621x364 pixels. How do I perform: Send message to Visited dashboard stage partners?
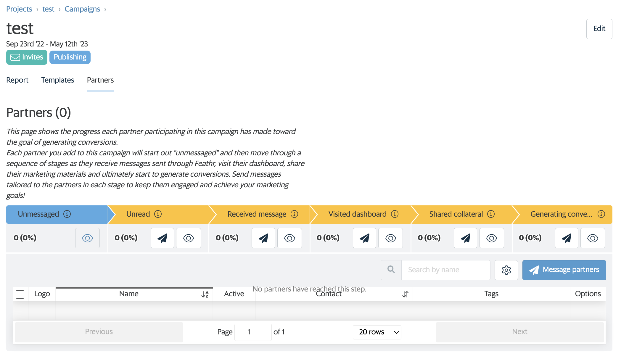click(x=364, y=238)
